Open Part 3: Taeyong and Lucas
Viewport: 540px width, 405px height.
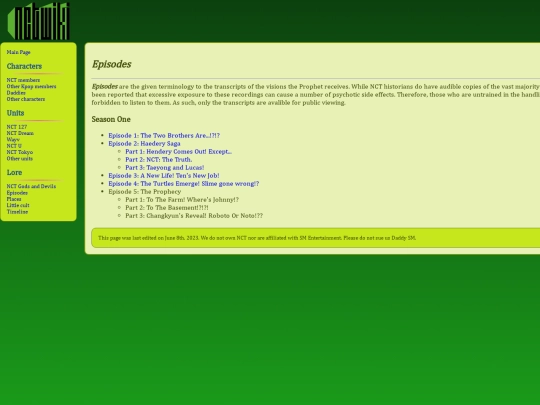click(165, 168)
